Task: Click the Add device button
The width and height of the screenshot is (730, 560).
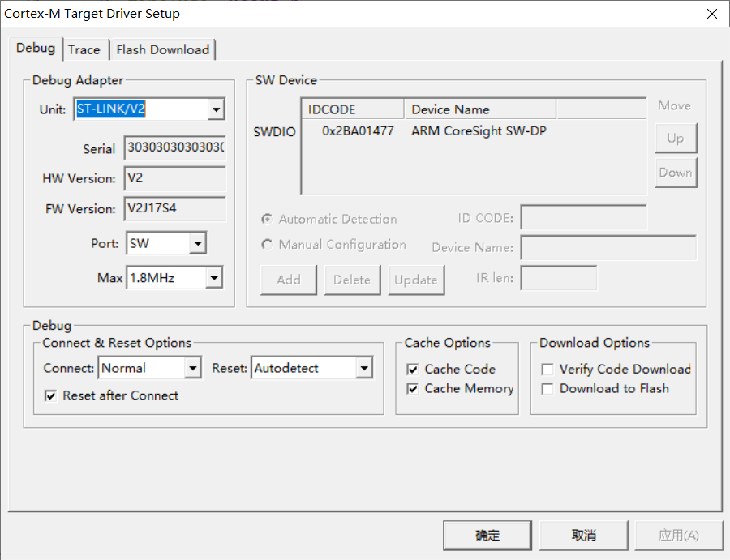Action: (x=288, y=280)
